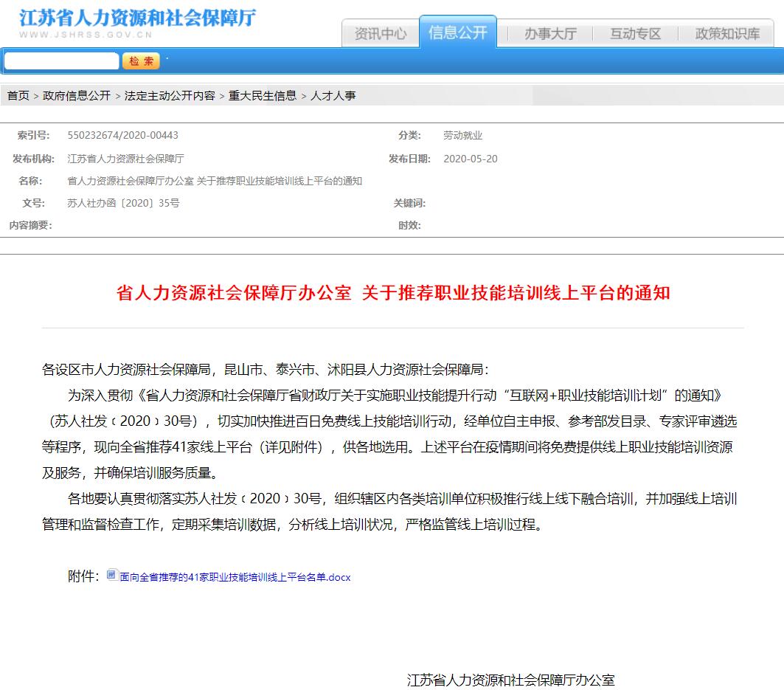784x690 pixels.
Task: Download the 41家职业技能培训线上平台名单.docx attachment
Action: point(235,577)
